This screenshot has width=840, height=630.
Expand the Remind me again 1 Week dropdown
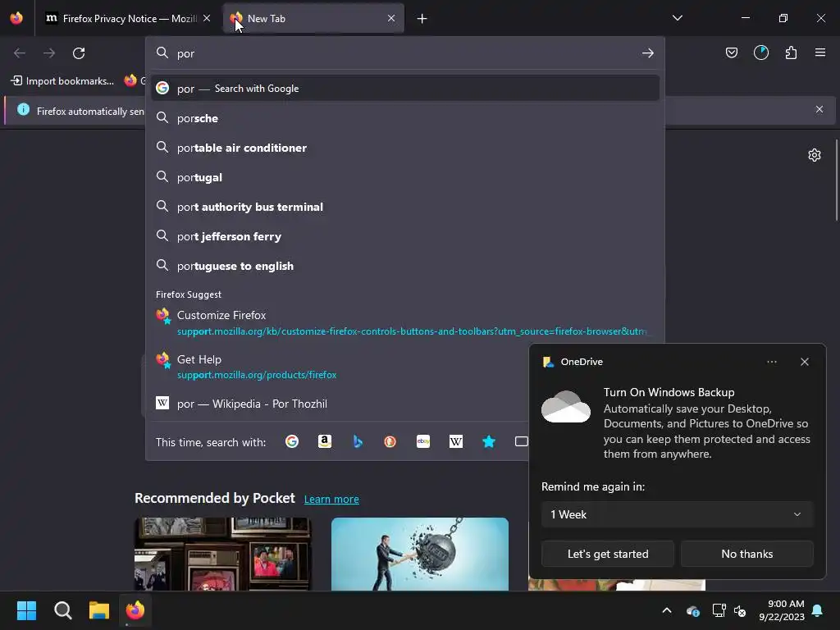pos(677,514)
